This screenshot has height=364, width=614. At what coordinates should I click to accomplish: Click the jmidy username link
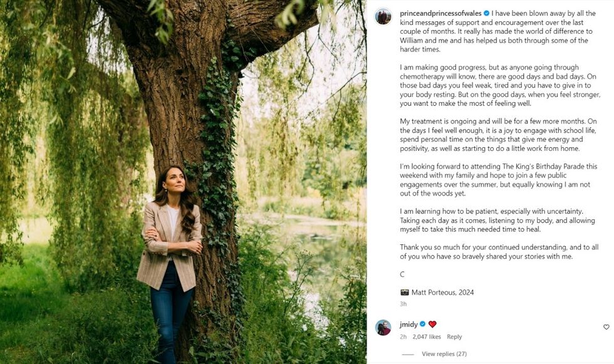tap(408, 324)
